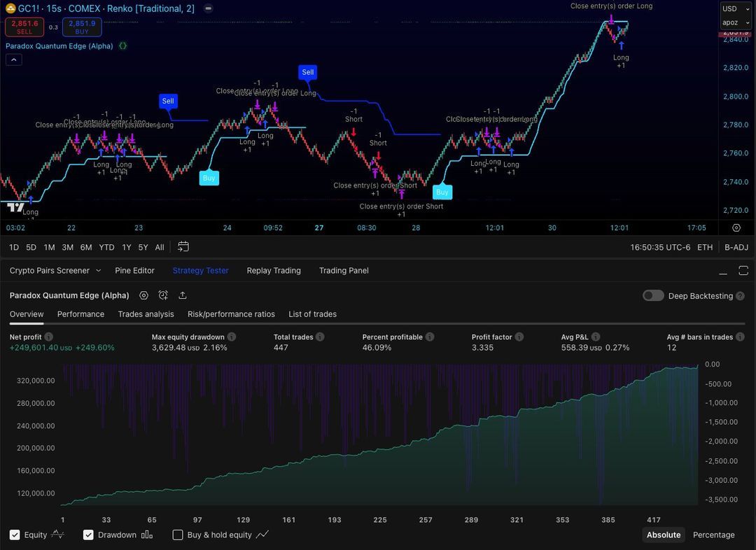Open the strategy settings gear in Strategy Tester
Image resolution: width=756 pixels, height=550 pixels.
tap(143, 295)
